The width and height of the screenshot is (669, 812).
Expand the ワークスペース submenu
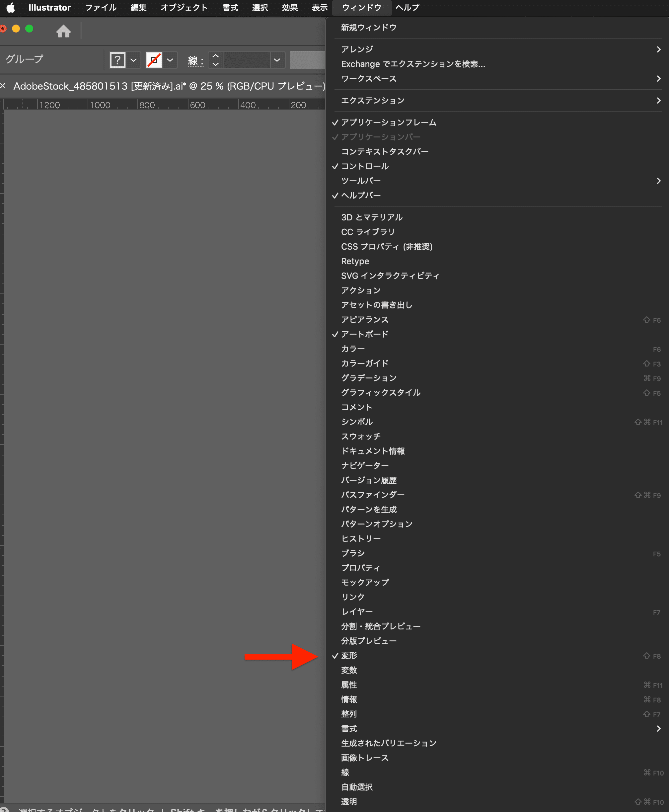pos(369,79)
